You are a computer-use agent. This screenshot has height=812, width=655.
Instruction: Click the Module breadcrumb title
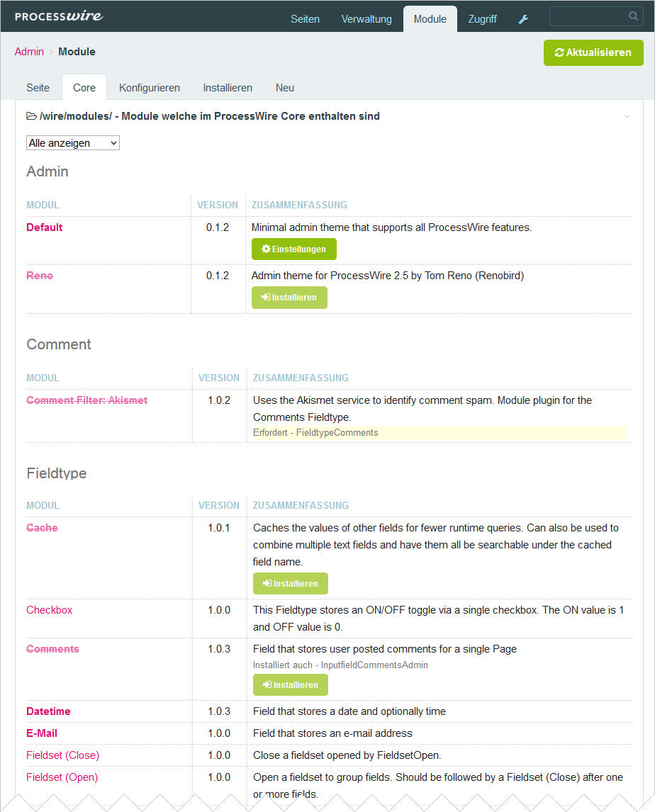tap(77, 52)
